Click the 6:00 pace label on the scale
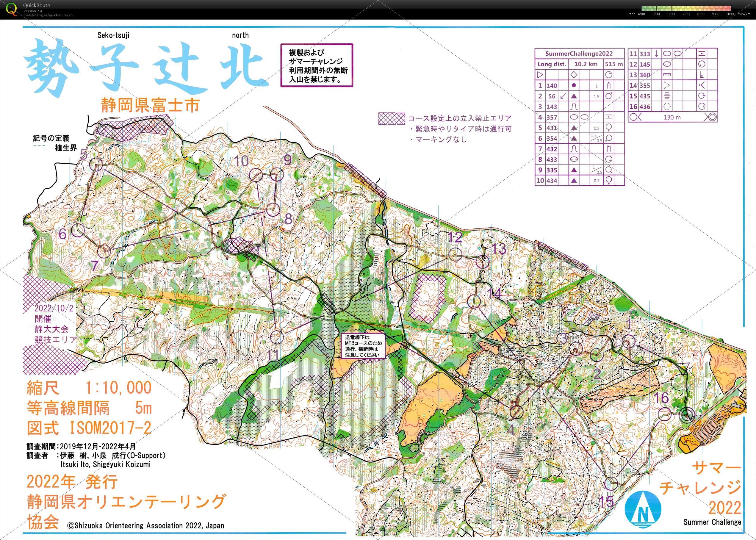756x540 pixels. [671, 14]
